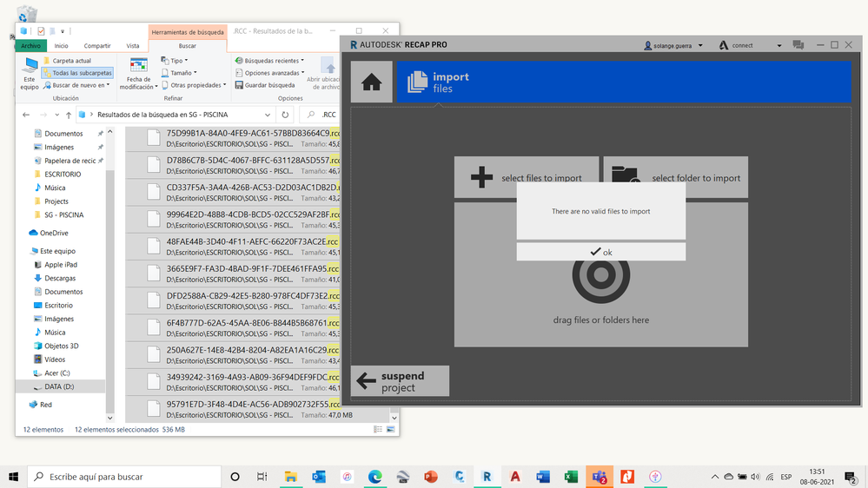
Task: Click the plus icon for select files to import
Action: [x=481, y=178]
